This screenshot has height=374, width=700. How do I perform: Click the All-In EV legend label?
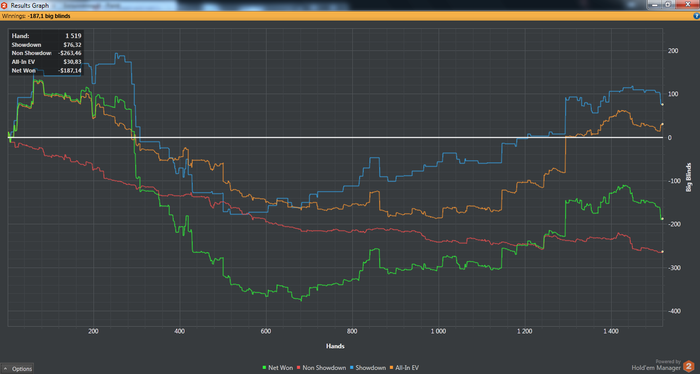pyautogui.click(x=407, y=368)
